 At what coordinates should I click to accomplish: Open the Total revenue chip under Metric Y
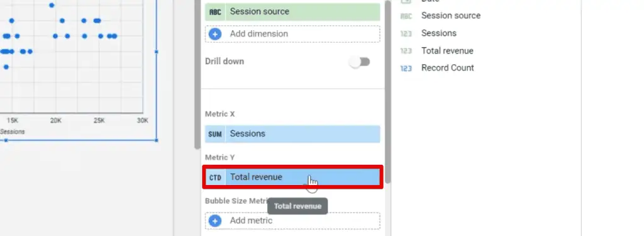292,177
